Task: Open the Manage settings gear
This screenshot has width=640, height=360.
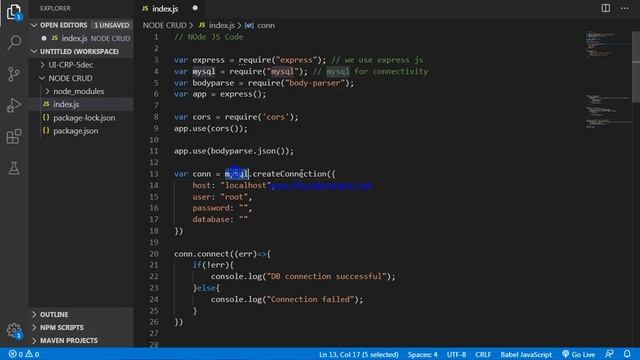Action: pos(14,331)
